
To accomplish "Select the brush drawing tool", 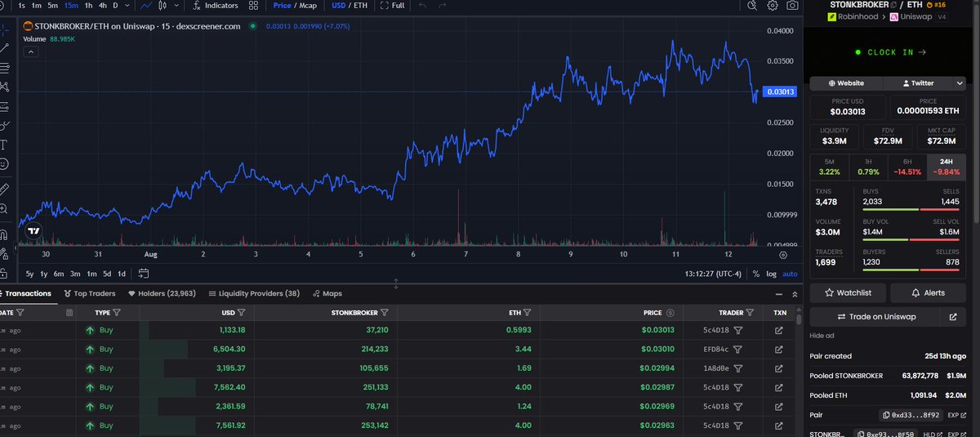I will (x=5, y=125).
